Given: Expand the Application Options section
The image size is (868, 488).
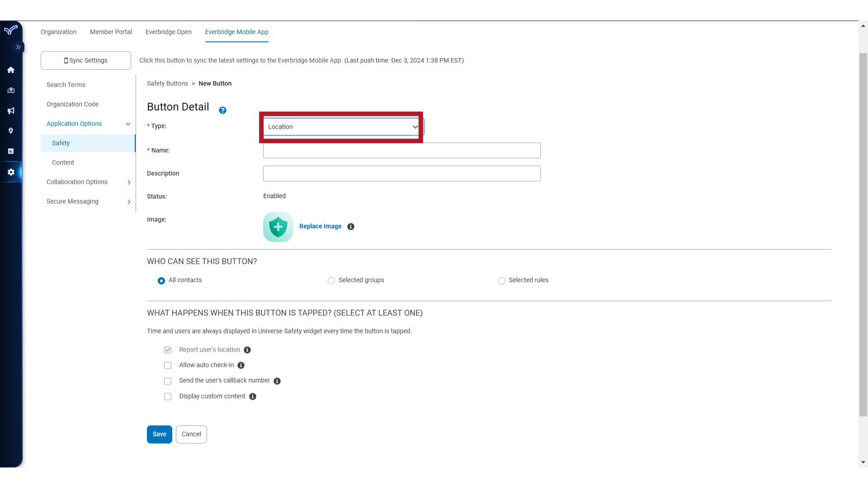Looking at the screenshot, I should [88, 123].
